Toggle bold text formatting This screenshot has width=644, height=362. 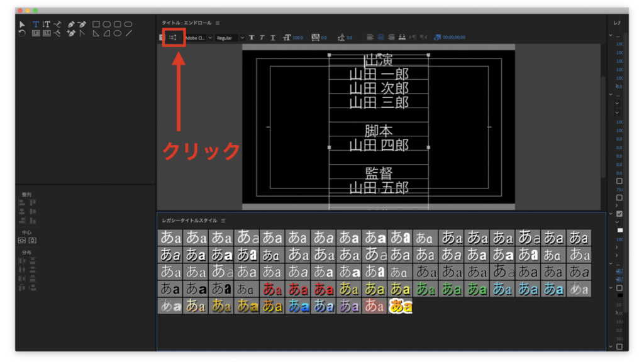(252, 37)
